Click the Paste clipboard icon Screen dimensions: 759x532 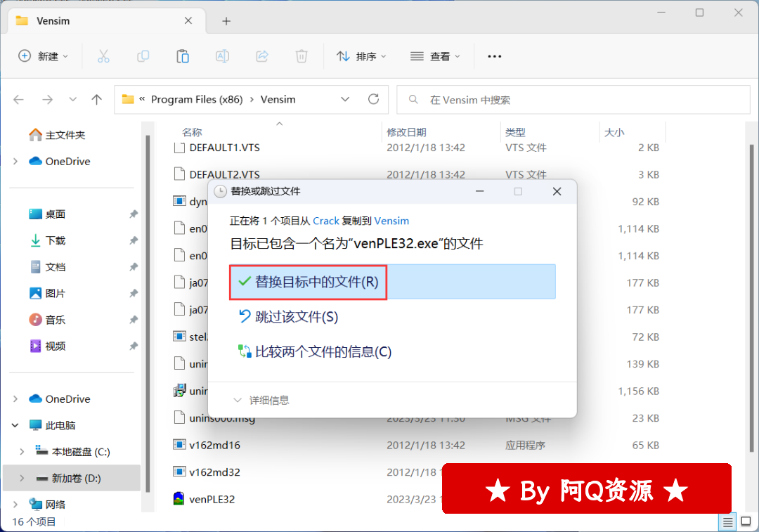pos(183,57)
